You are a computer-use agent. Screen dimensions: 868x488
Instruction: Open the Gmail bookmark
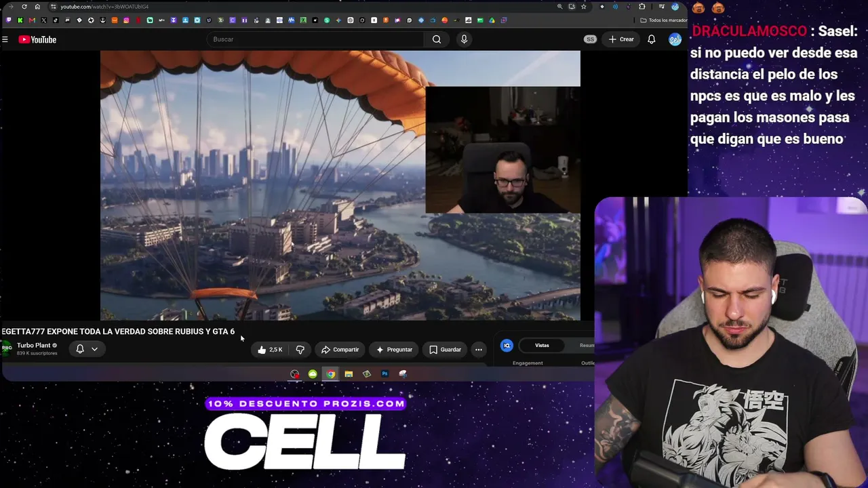[x=32, y=20]
